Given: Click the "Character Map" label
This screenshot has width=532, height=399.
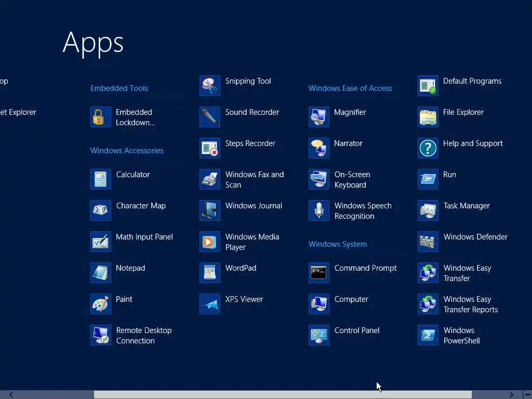Looking at the screenshot, I should pos(141,206).
